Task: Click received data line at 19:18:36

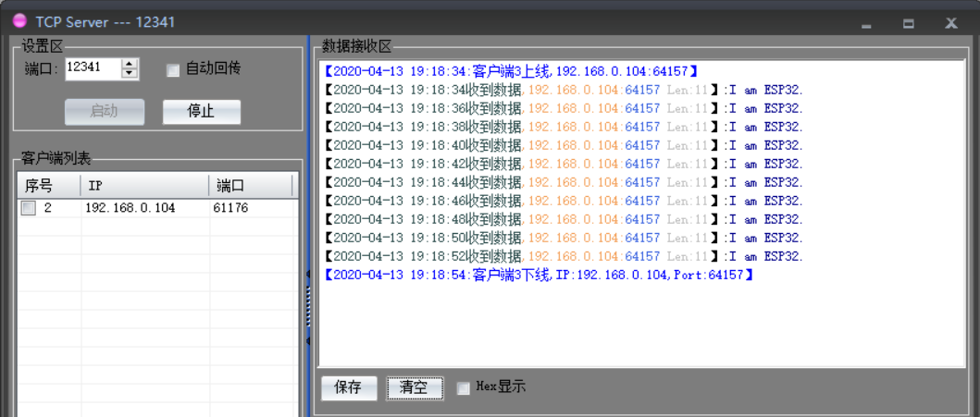Action: pyautogui.click(x=564, y=108)
